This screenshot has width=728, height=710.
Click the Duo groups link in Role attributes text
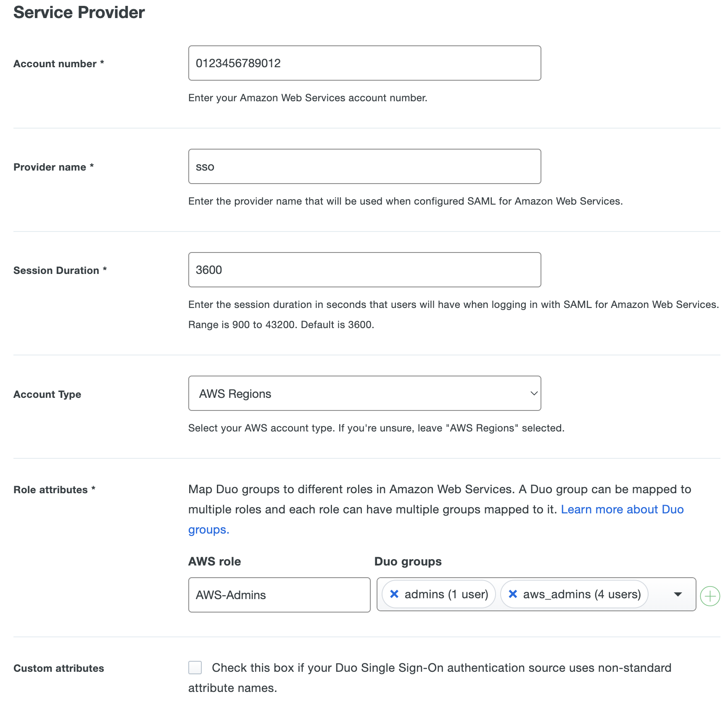208,529
